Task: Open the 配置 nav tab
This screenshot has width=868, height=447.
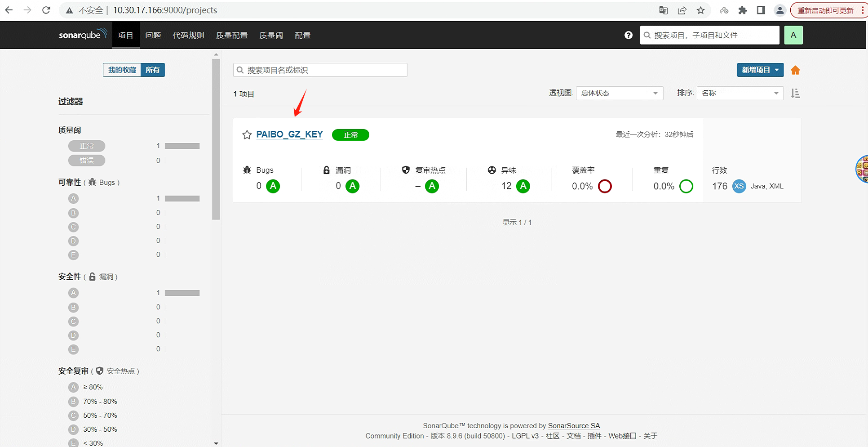Action: 303,35
